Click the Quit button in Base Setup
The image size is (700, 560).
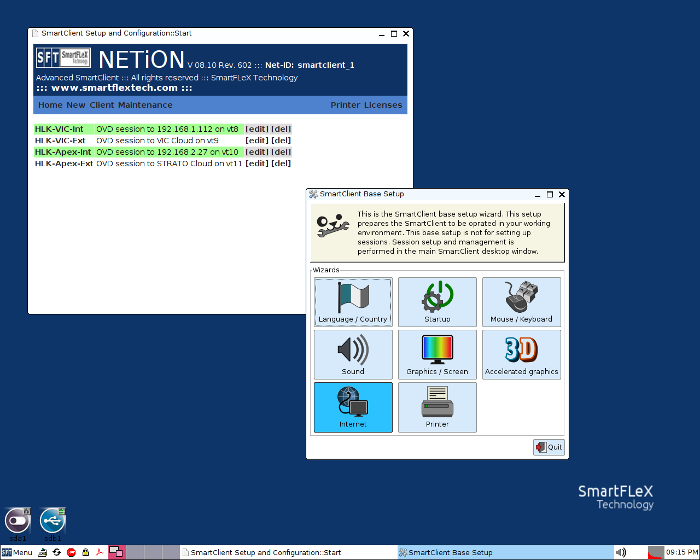point(549,447)
